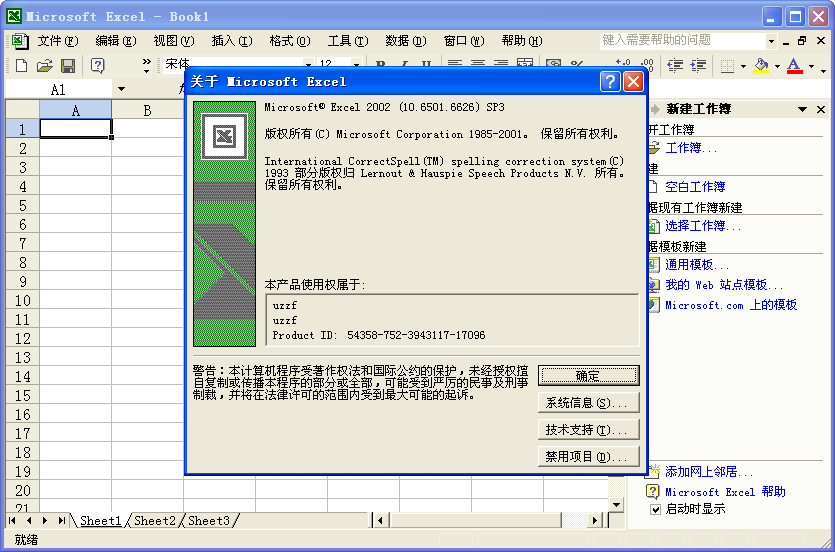Click the New blank workbook toolbar icon
835x552 pixels.
(x=21, y=65)
